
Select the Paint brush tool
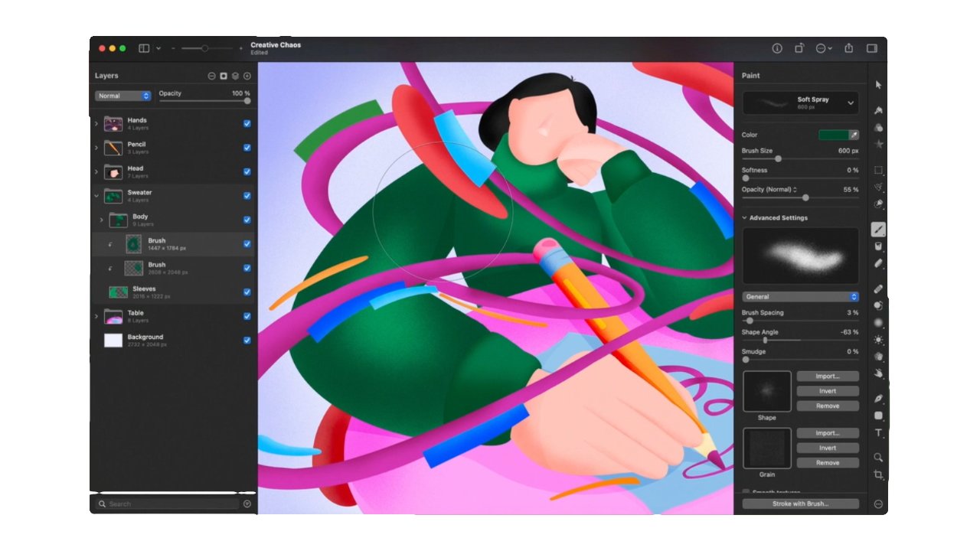tap(879, 229)
